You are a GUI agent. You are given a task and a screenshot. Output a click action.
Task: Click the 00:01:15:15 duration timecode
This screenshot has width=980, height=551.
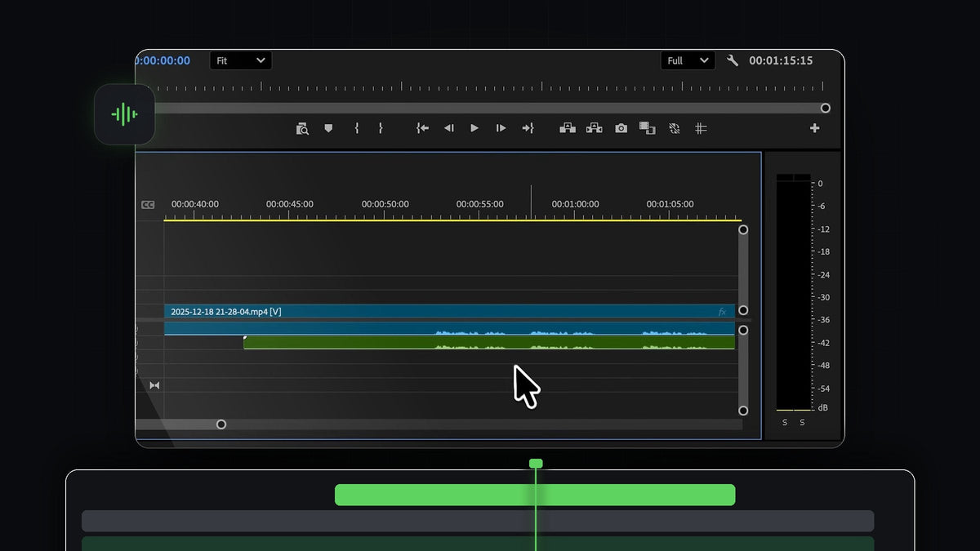(x=781, y=60)
